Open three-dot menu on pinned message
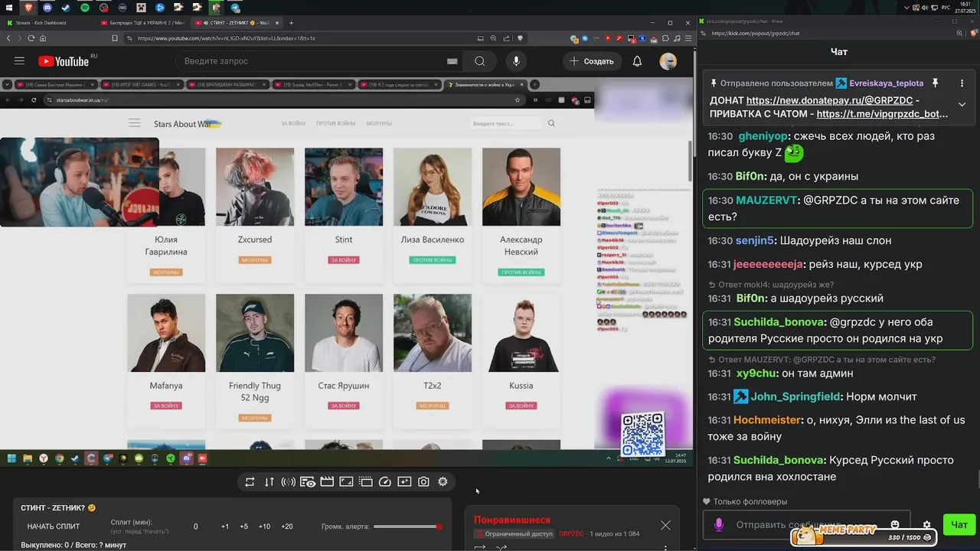Image resolution: width=980 pixels, height=551 pixels. (x=962, y=83)
